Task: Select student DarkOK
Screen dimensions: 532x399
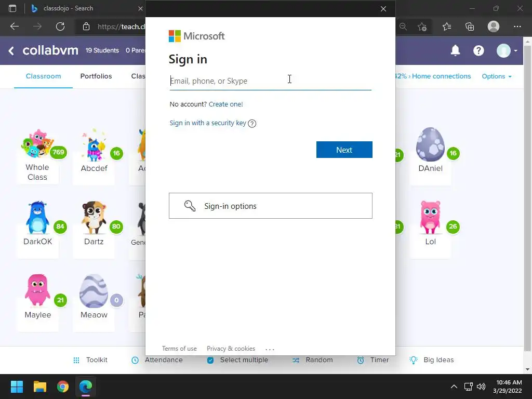Action: tap(37, 229)
